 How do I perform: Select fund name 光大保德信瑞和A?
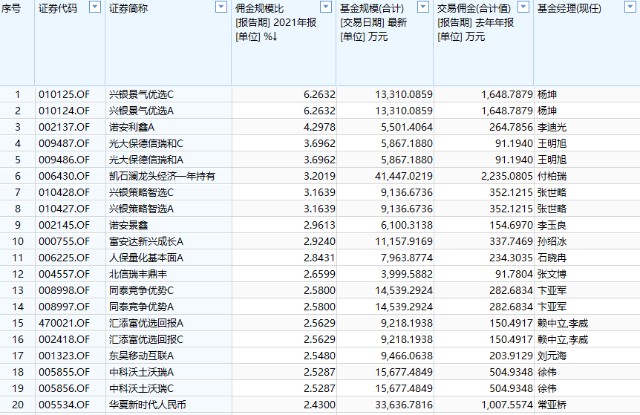click(x=146, y=160)
